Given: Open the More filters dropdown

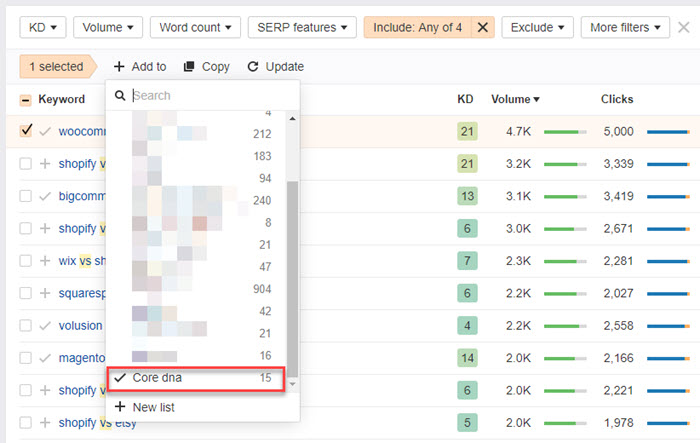Looking at the screenshot, I should click(625, 27).
